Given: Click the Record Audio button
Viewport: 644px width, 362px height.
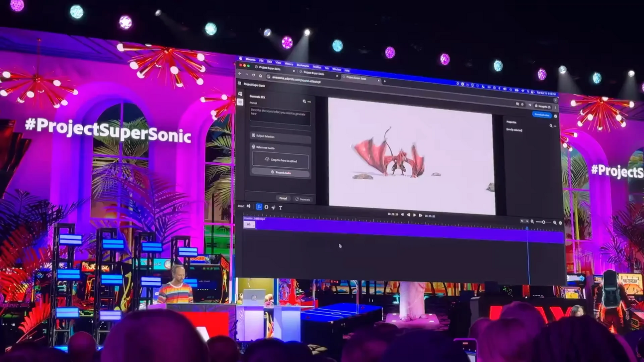Looking at the screenshot, I should point(281,173).
